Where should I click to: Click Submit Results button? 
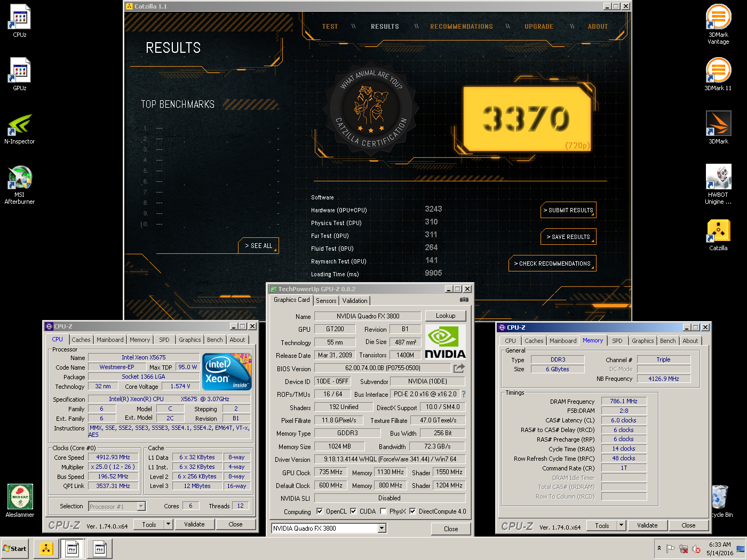coord(568,210)
